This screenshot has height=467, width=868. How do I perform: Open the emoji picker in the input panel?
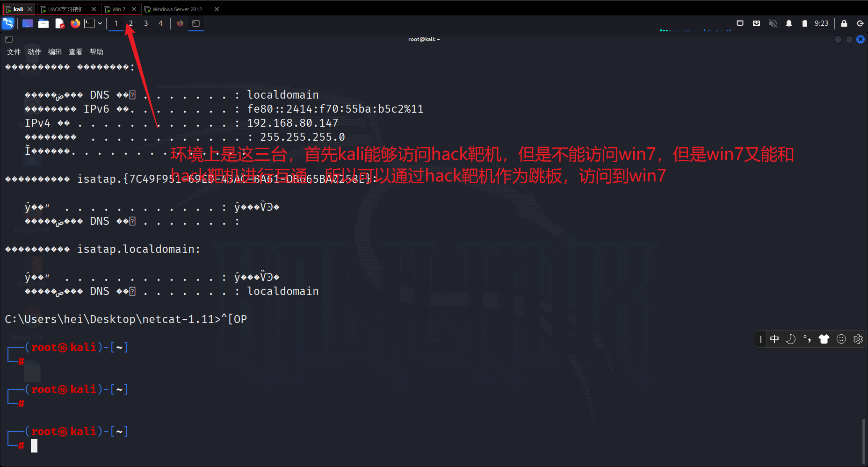[x=841, y=339]
